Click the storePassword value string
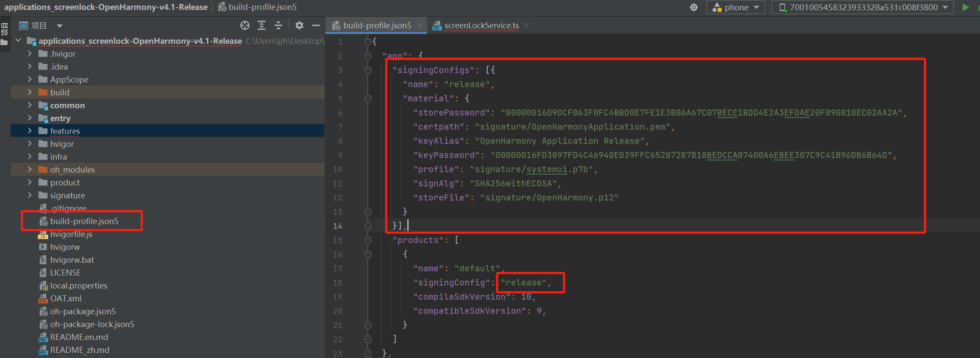 pyautogui.click(x=702, y=112)
